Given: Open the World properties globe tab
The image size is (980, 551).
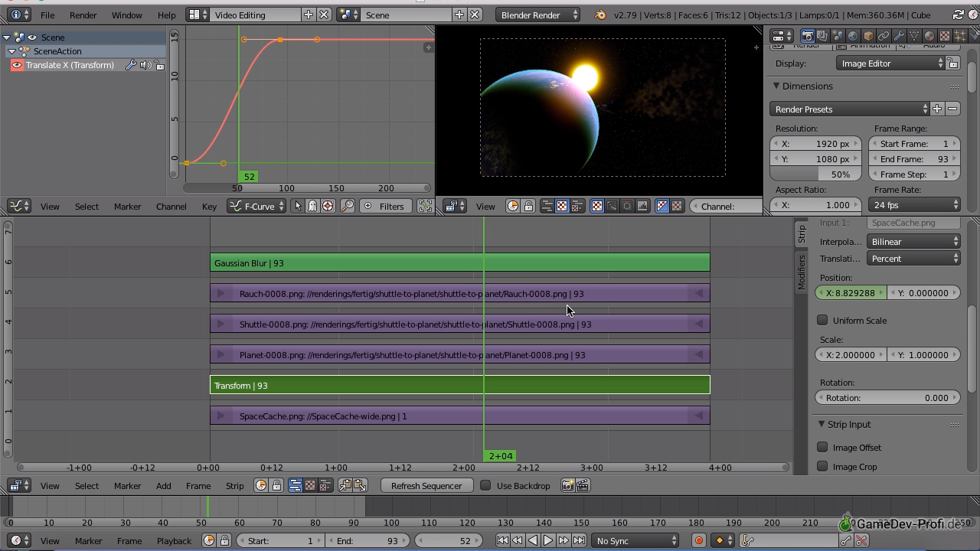Looking at the screenshot, I should (853, 36).
